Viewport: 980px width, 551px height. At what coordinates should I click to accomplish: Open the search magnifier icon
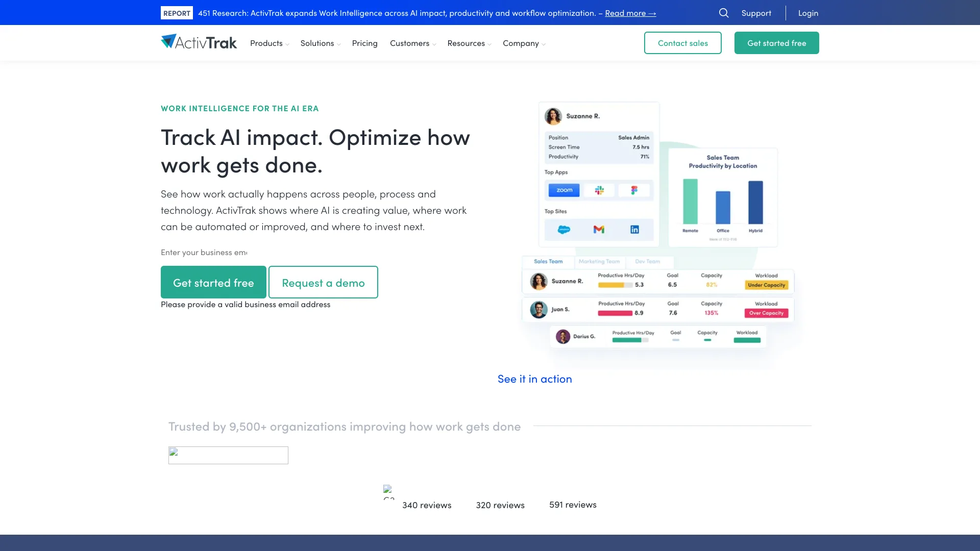tap(724, 13)
